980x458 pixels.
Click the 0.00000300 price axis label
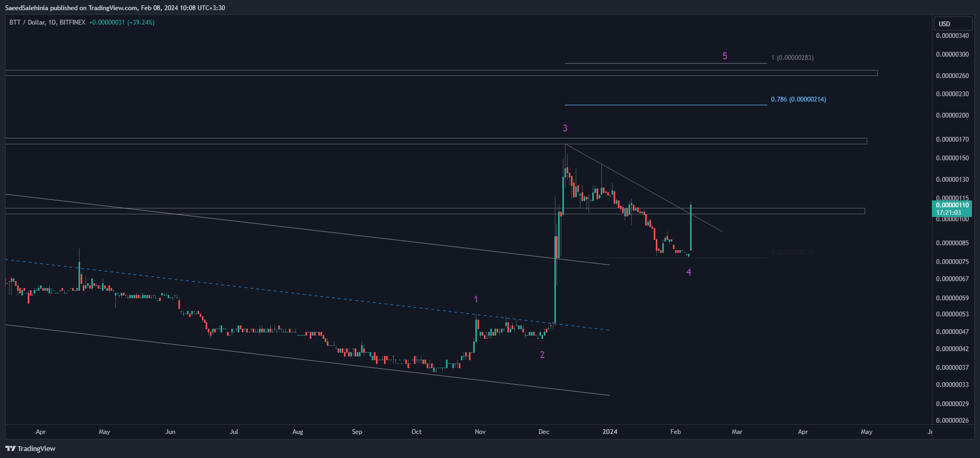coord(952,55)
